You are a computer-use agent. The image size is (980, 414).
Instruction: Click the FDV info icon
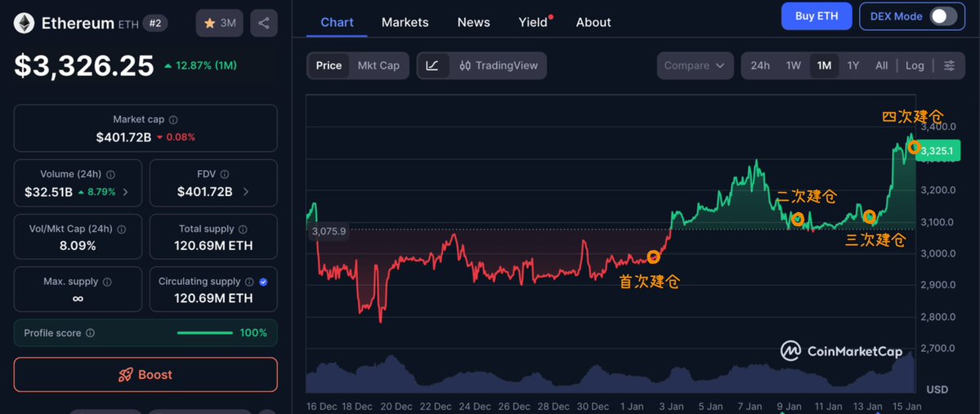point(225,174)
